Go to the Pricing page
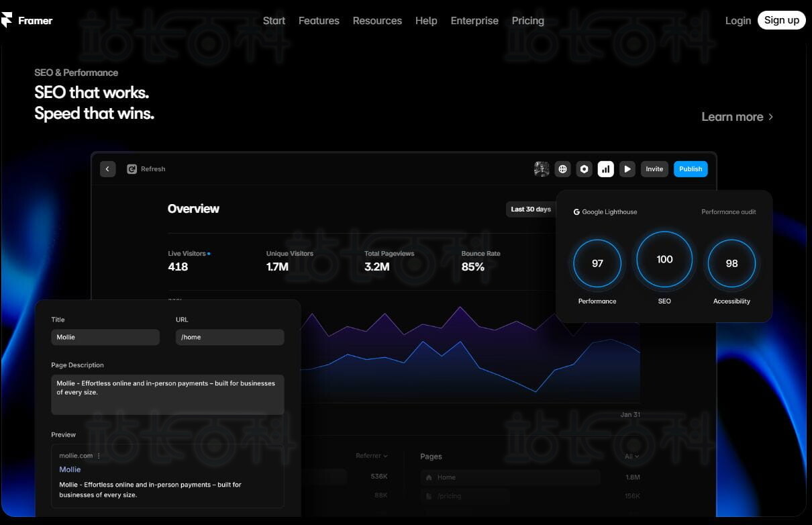 pyautogui.click(x=528, y=21)
